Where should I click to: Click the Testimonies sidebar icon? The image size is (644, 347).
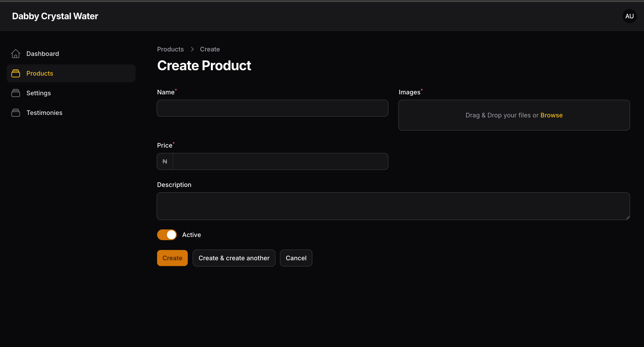(15, 113)
